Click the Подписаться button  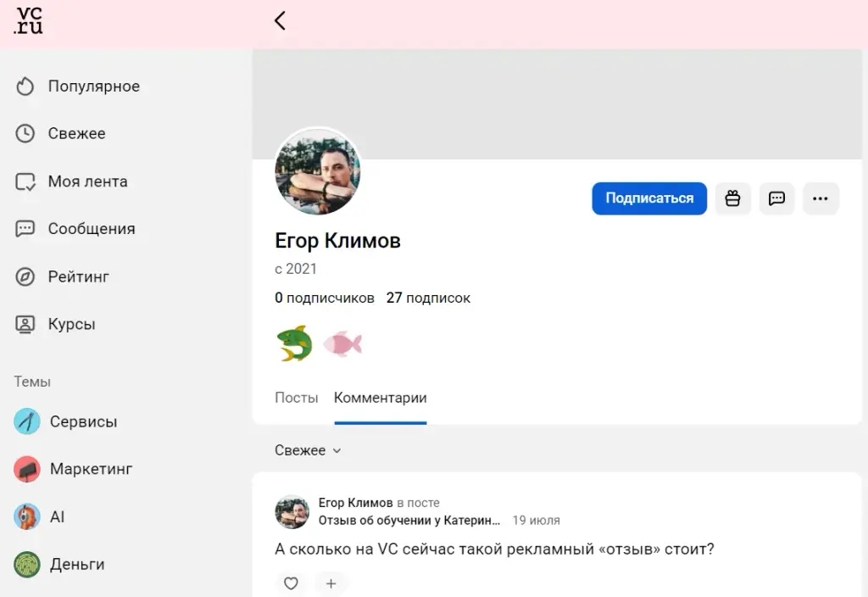[649, 198]
